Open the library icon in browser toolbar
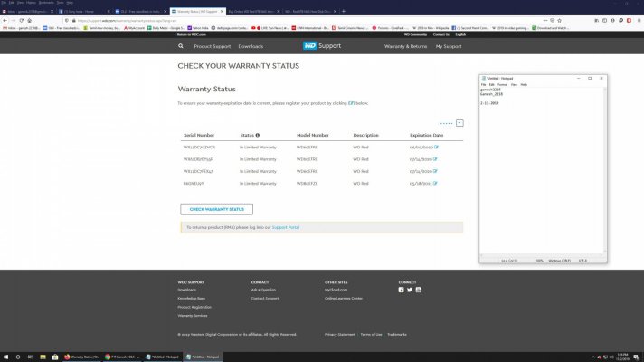 pos(596,20)
